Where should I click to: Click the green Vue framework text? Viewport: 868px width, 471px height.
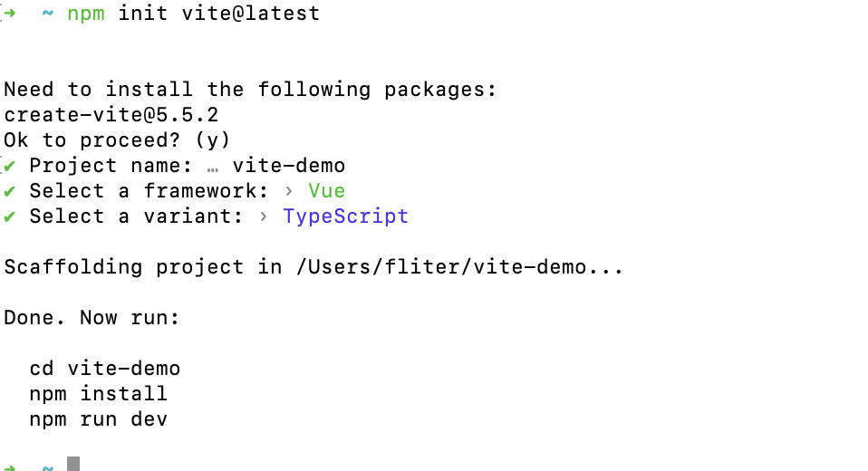pos(326,191)
